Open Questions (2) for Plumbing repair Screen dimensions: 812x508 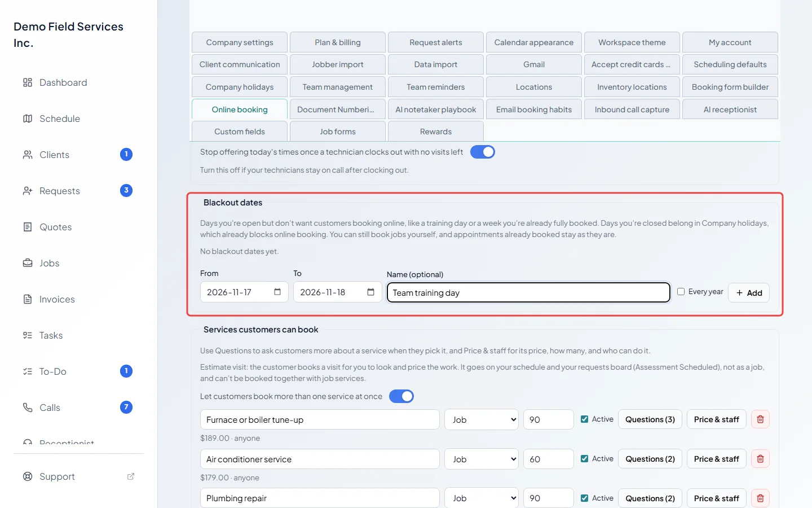click(x=650, y=498)
